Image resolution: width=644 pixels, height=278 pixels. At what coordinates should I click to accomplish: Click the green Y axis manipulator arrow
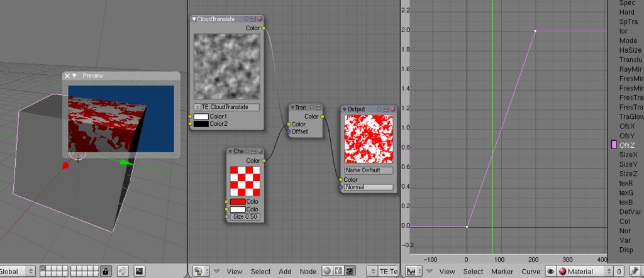[127, 163]
